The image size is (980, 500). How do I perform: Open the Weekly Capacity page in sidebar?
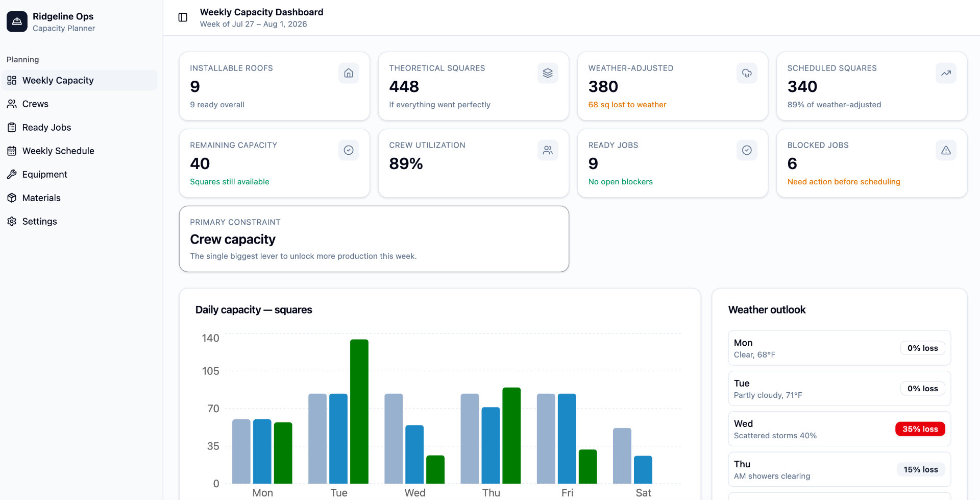pyautogui.click(x=79, y=80)
